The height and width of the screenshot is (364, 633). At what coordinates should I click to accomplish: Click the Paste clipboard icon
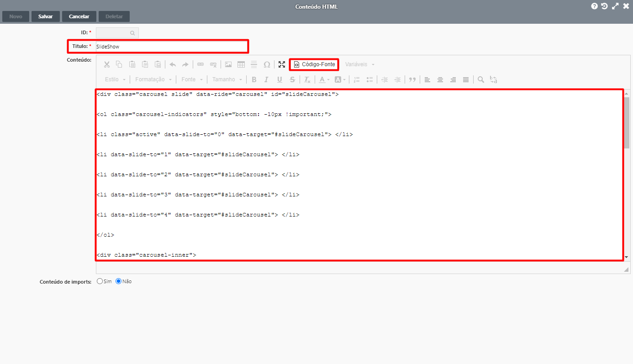[132, 64]
